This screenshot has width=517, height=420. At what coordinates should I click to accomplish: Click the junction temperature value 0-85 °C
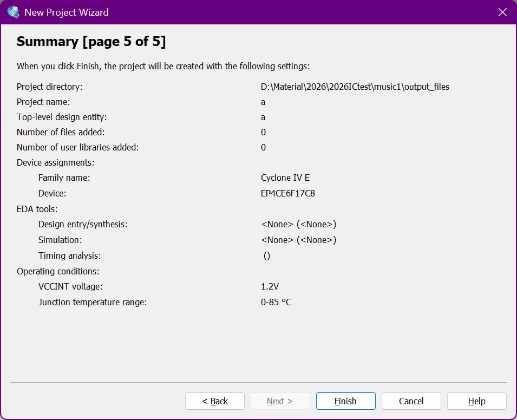tap(276, 302)
